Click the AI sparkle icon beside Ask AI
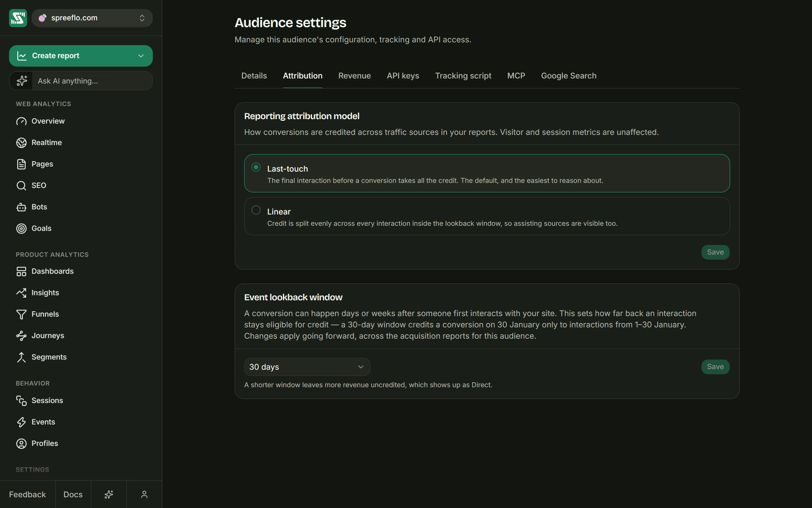The height and width of the screenshot is (508, 812). coord(22,81)
